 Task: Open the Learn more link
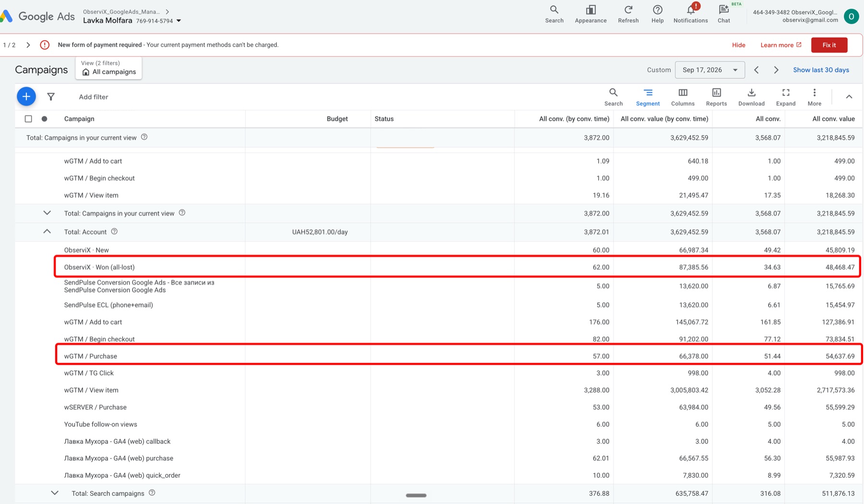780,45
